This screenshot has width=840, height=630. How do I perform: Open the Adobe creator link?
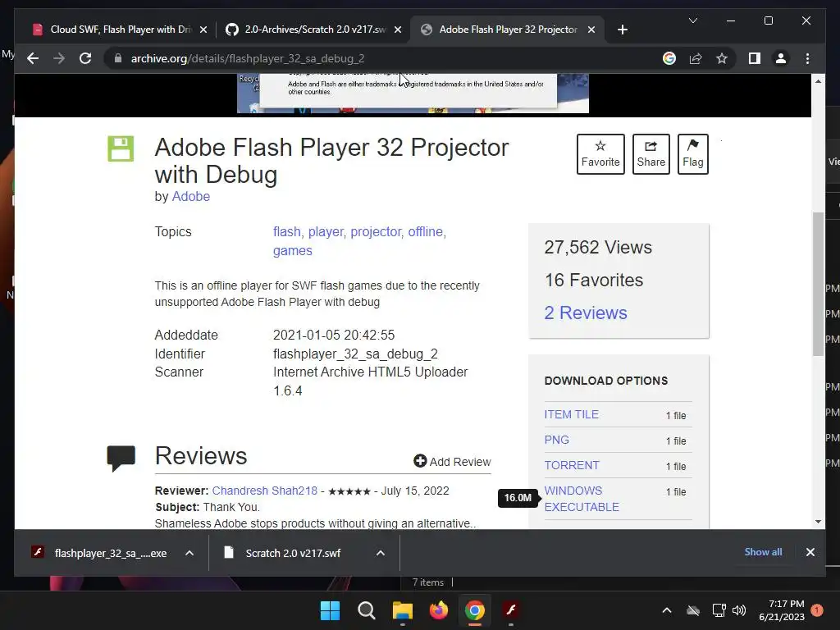[x=190, y=197]
